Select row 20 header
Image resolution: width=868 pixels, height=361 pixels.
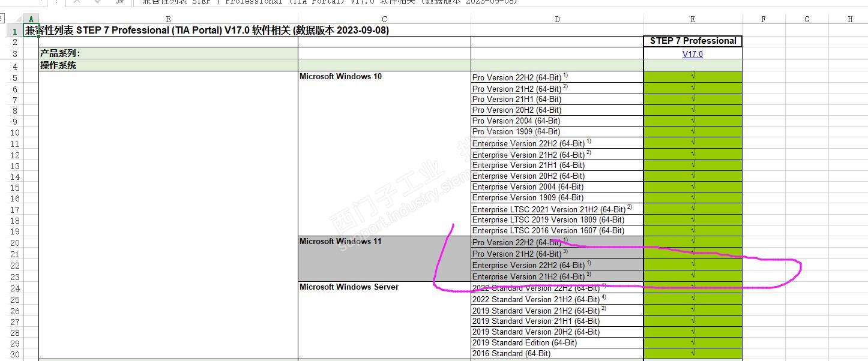coord(14,243)
